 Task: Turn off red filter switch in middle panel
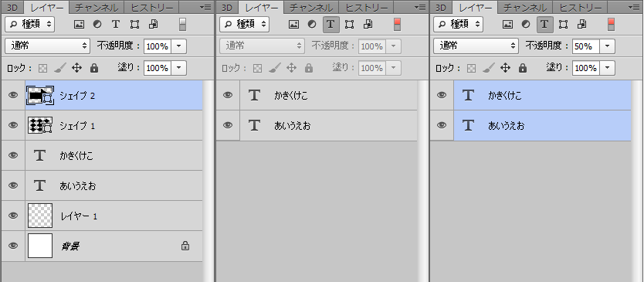(x=397, y=25)
